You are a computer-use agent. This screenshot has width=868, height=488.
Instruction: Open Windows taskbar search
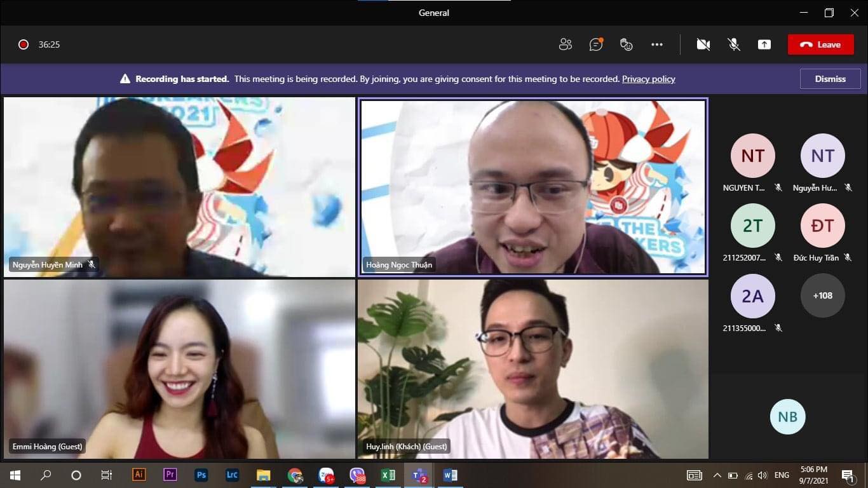coord(46,475)
